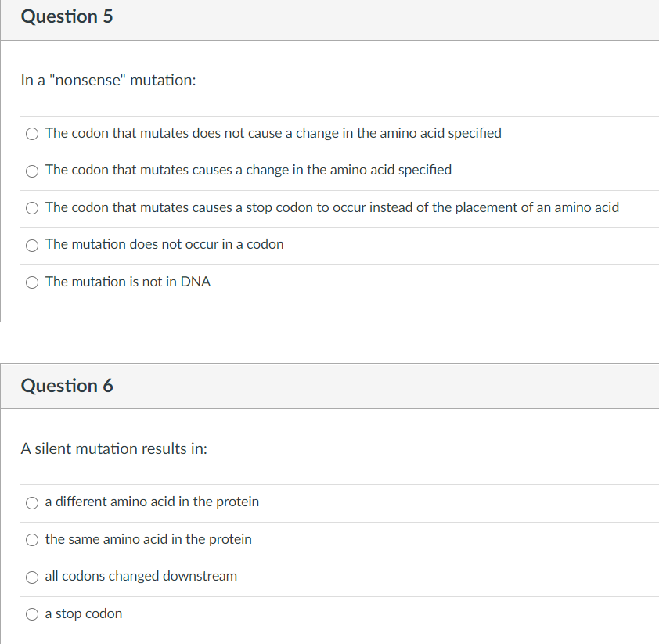Click the Question 5 heading
659x644 pixels.
coord(67,16)
